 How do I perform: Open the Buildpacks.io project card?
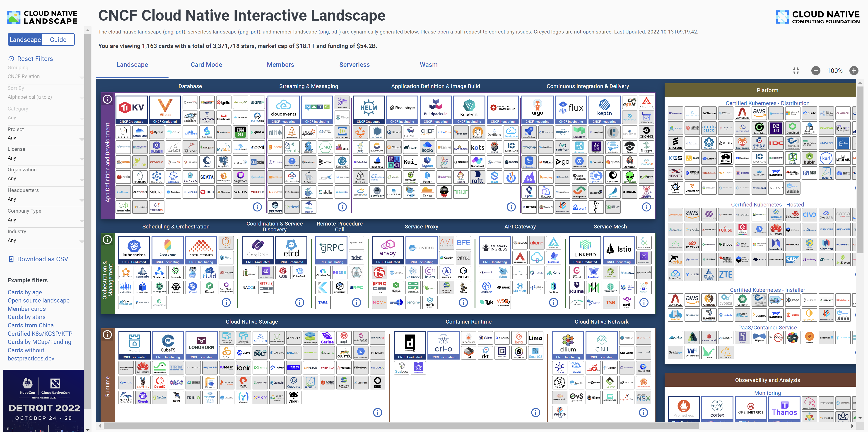coord(436,110)
